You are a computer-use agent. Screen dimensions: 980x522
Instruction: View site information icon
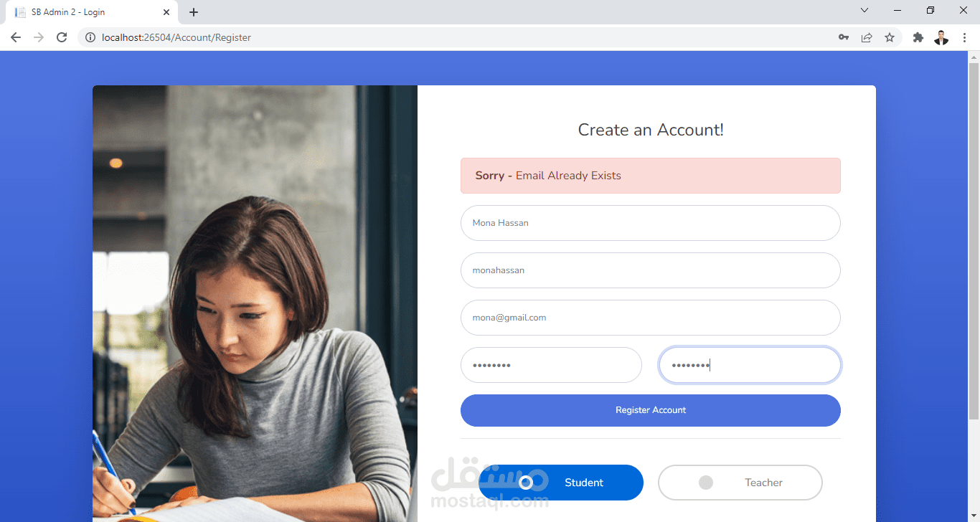pos(90,37)
